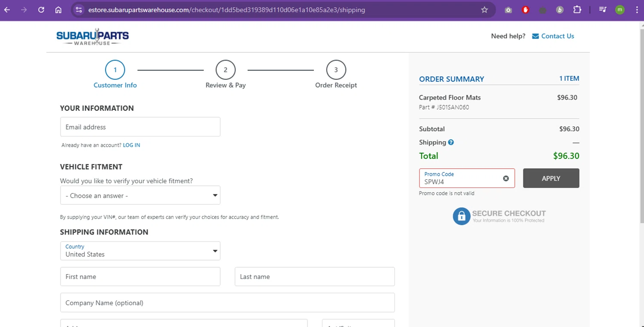
Task: Open the media controls icon
Action: click(x=603, y=10)
